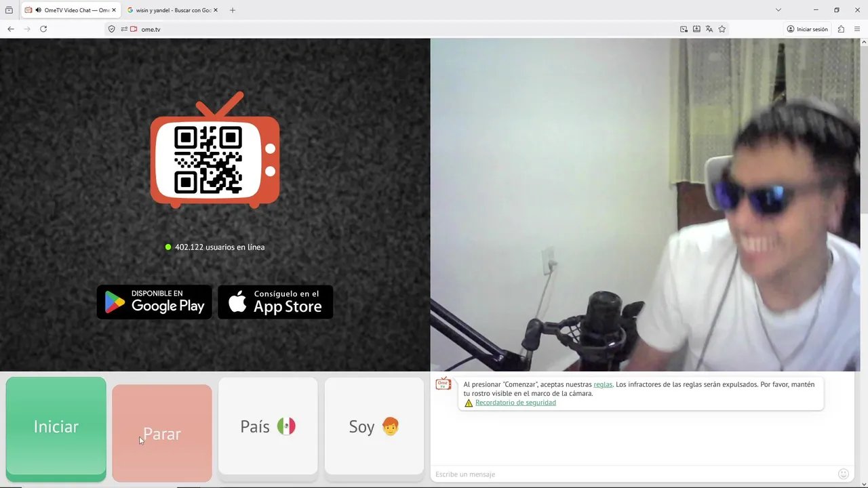Screen dimensions: 868x488
Task: Open the emoji picker in message box
Action: pyautogui.click(x=844, y=474)
